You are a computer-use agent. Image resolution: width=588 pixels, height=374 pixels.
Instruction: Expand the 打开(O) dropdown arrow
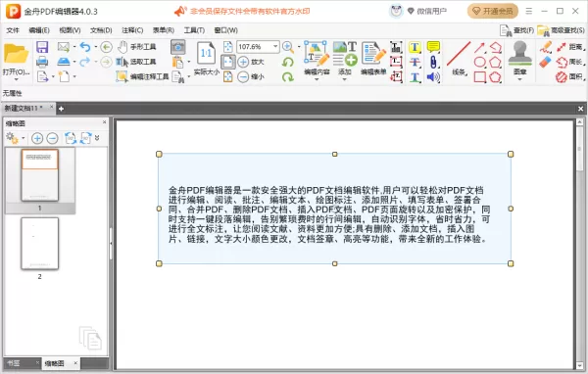[16, 79]
